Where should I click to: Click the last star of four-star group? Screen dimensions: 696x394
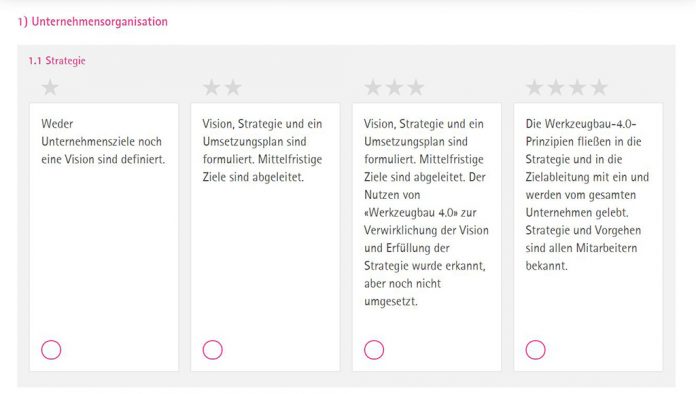click(599, 87)
